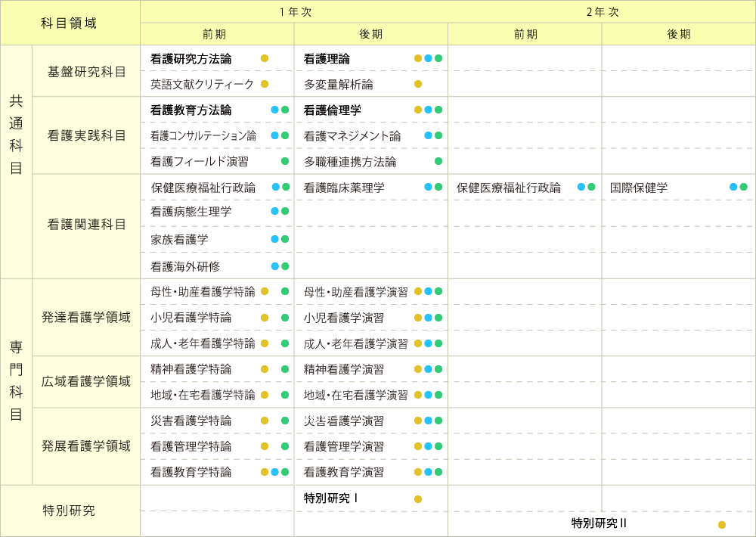Click the 科目領域 header cell
756x537 pixels.
point(70,23)
